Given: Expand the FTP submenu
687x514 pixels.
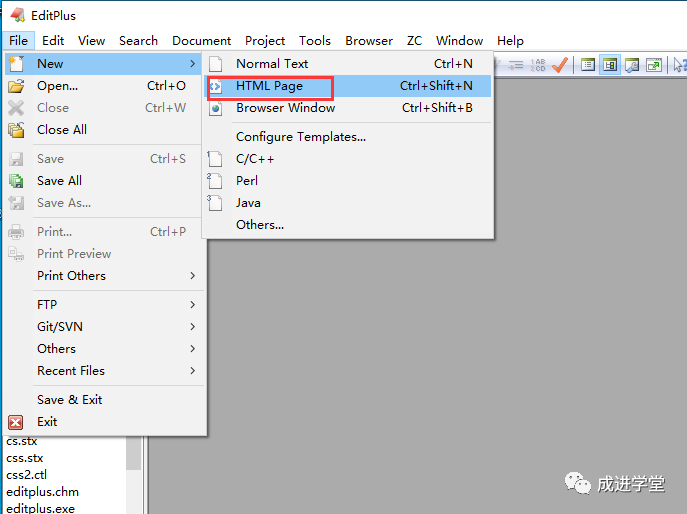Looking at the screenshot, I should point(105,305).
